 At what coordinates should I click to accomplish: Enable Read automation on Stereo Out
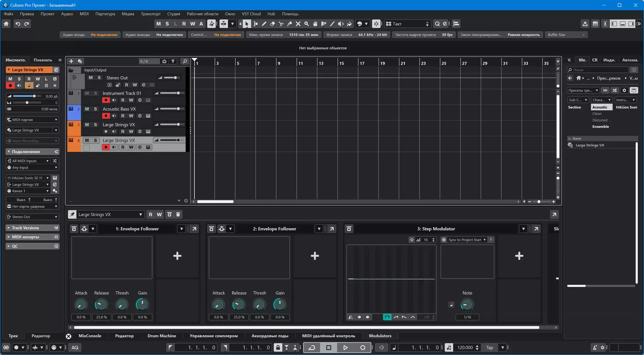[126, 85]
